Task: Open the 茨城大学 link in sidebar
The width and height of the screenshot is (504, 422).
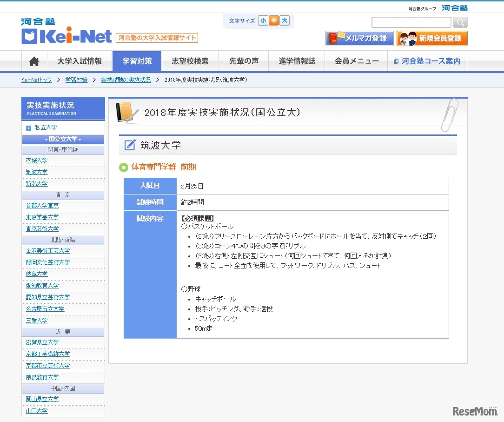Action: click(x=37, y=161)
